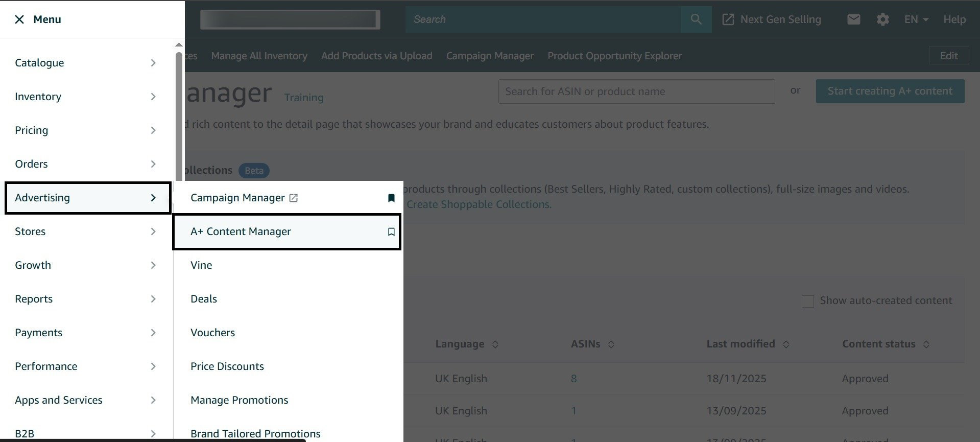
Task: Sort table by Language column arrows
Action: tap(495, 344)
